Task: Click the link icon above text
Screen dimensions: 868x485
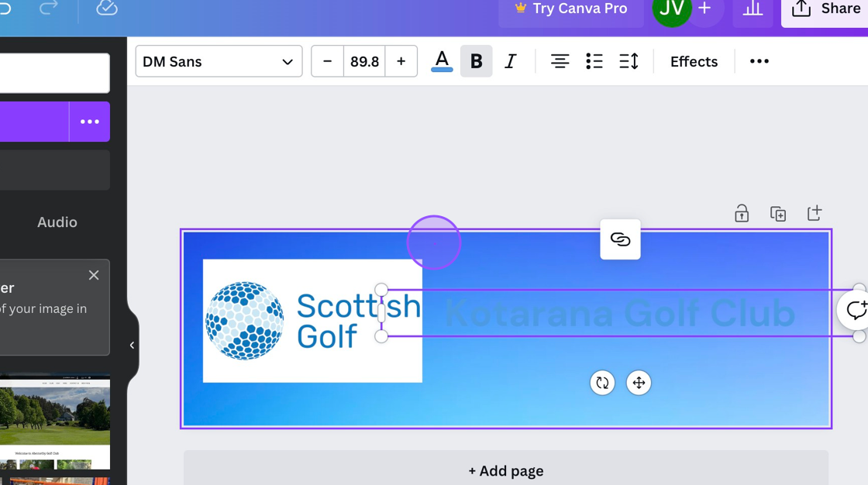Action: point(620,239)
